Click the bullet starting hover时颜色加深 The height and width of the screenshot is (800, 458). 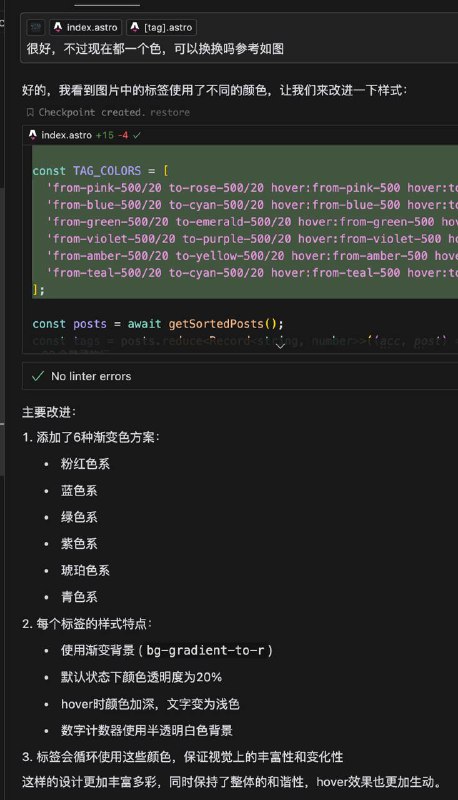click(150, 704)
